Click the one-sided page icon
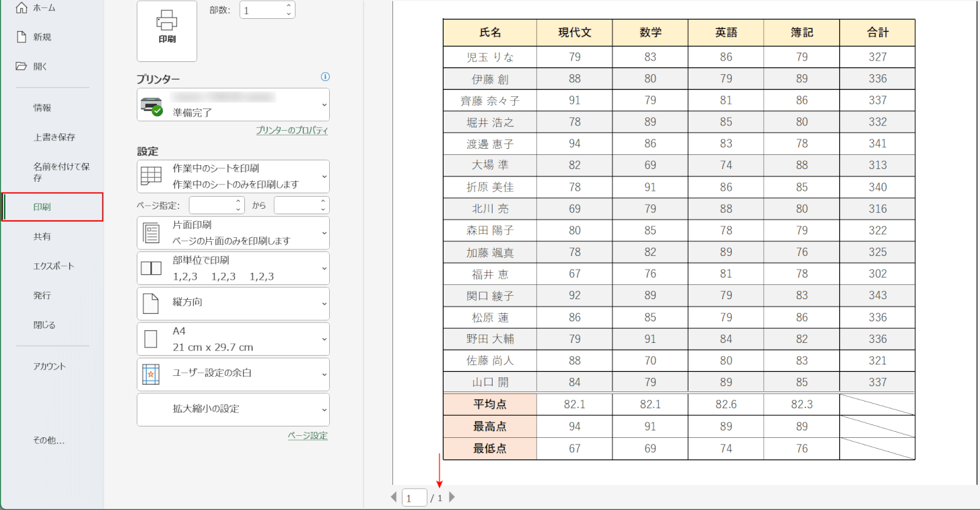 [x=151, y=233]
